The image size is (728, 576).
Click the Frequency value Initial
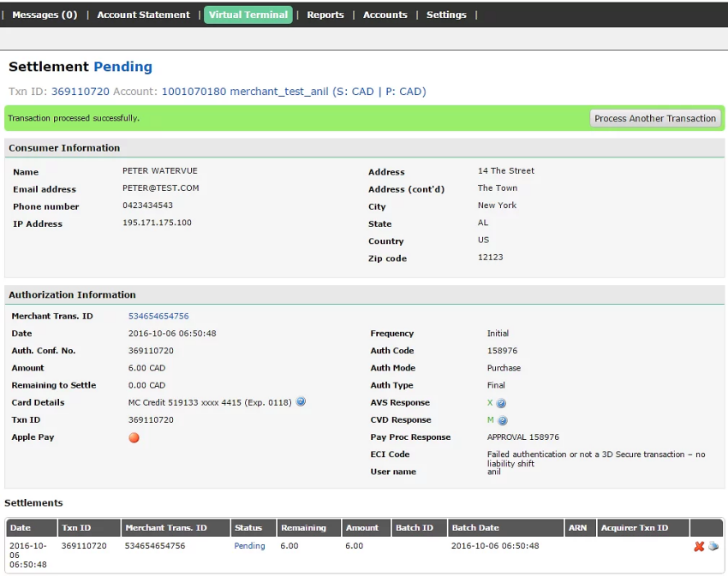point(498,333)
